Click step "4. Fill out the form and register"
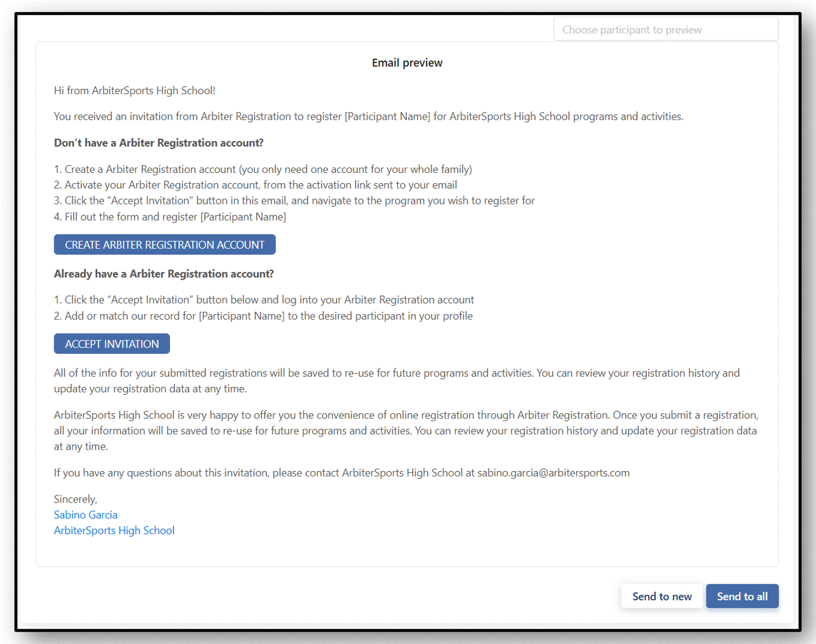Image resolution: width=816 pixels, height=644 pixels. (170, 216)
